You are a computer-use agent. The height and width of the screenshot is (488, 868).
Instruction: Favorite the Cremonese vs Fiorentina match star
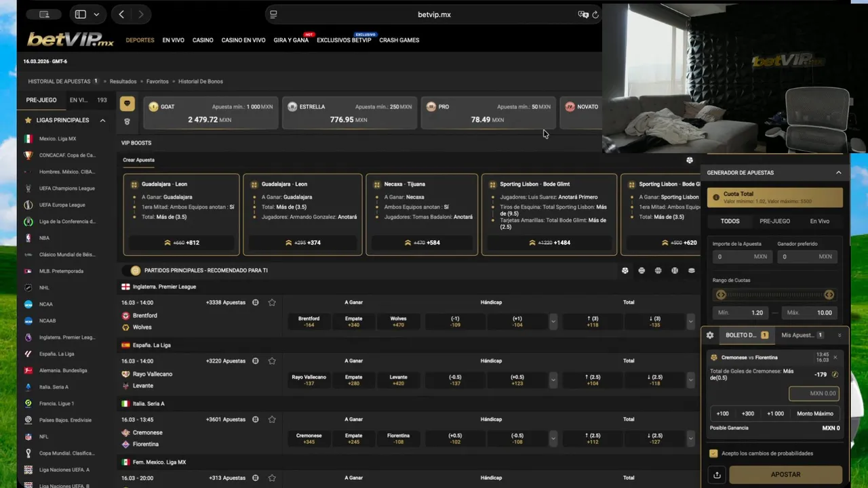[272, 420]
